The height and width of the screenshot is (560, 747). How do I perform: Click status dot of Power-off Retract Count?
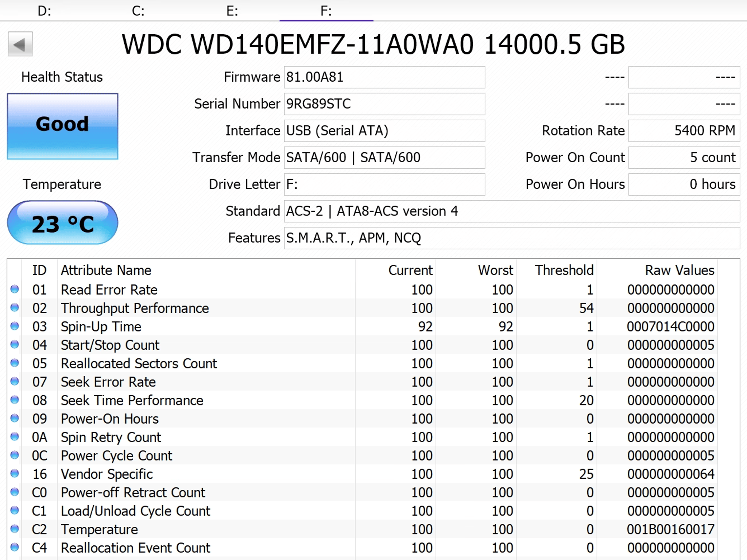pyautogui.click(x=15, y=492)
